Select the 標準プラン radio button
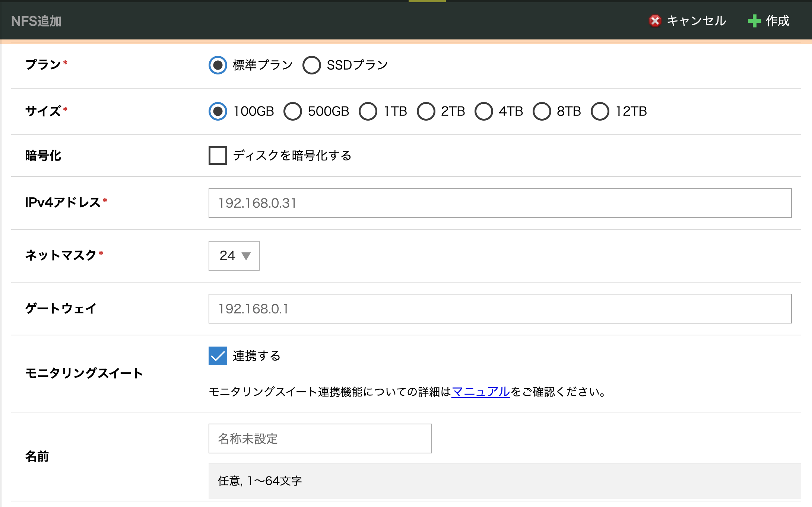Image resolution: width=812 pixels, height=507 pixels. coord(218,65)
